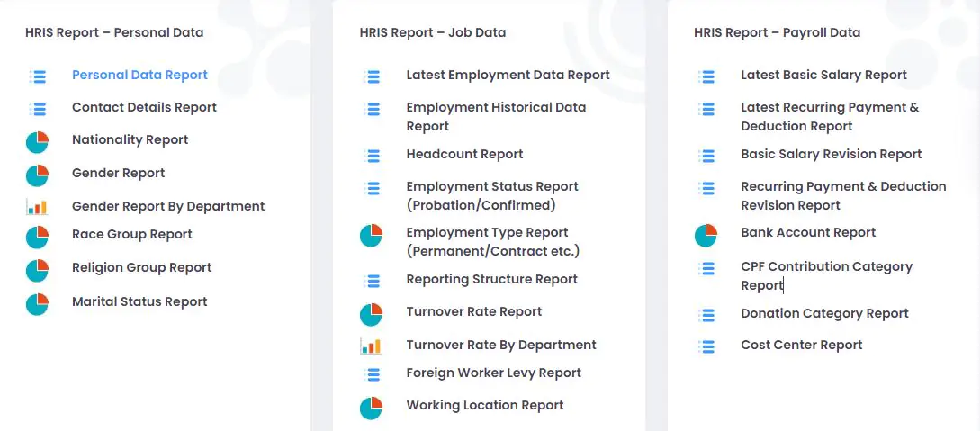Open Latest Employment Data Report
The height and width of the screenshot is (431, 980).
tap(508, 75)
